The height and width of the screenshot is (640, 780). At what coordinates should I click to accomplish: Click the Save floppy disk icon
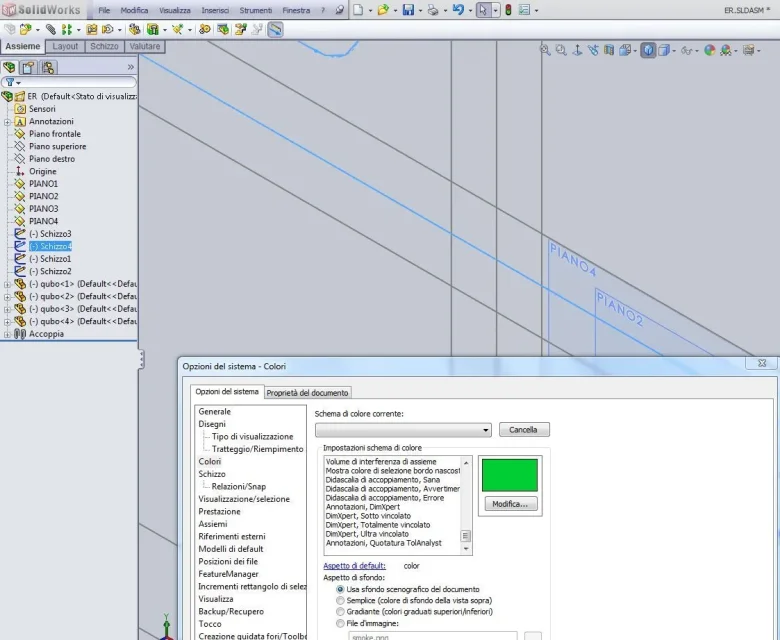[408, 10]
